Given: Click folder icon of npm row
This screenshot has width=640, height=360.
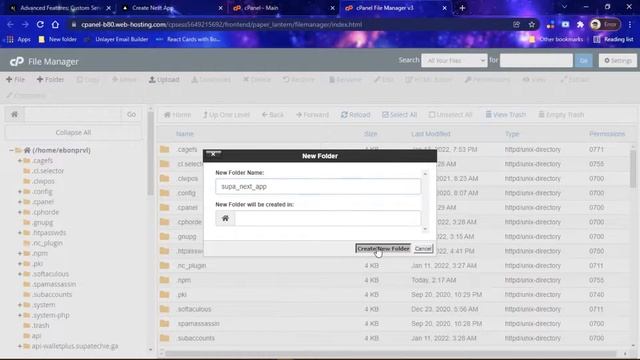Looking at the screenshot, I should point(164,280).
